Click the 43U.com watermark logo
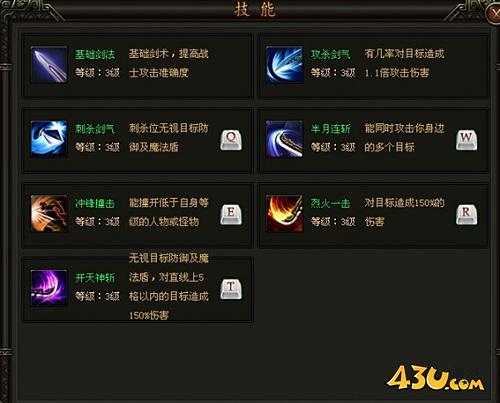The width and height of the screenshot is (500, 403). [x=435, y=379]
